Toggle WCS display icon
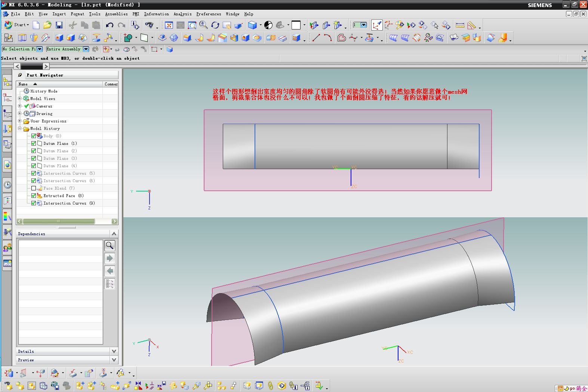This screenshot has height=392, width=588. click(377, 25)
